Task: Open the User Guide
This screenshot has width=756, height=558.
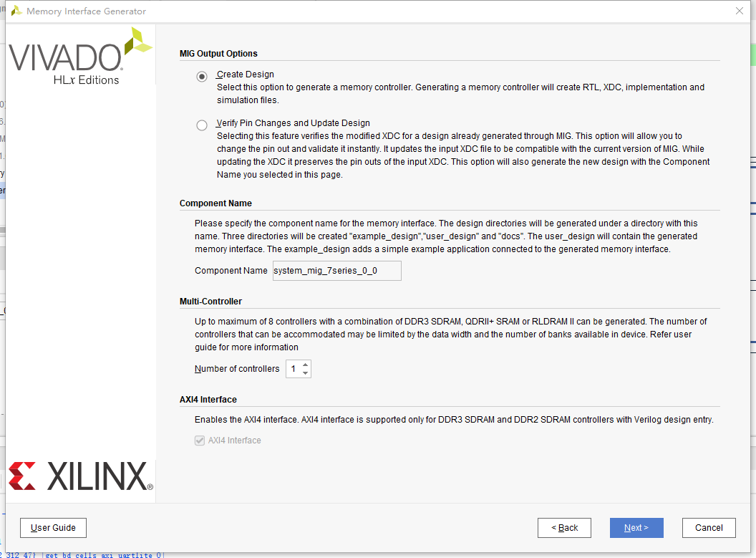Action: point(53,527)
